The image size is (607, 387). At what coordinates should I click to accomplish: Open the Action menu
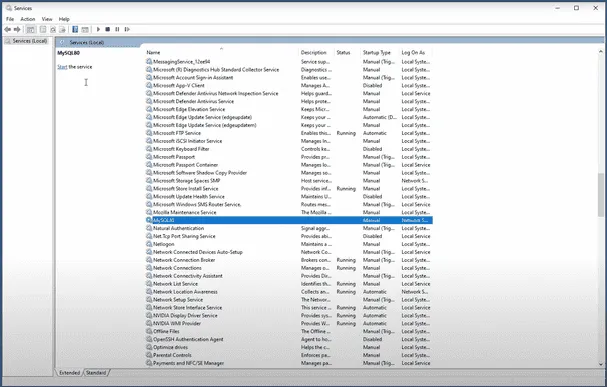[27, 19]
